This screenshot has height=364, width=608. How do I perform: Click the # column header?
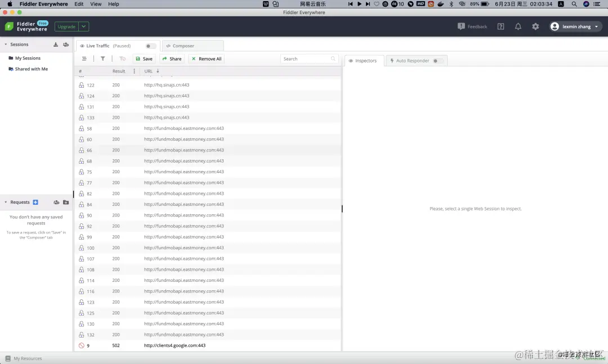click(81, 71)
